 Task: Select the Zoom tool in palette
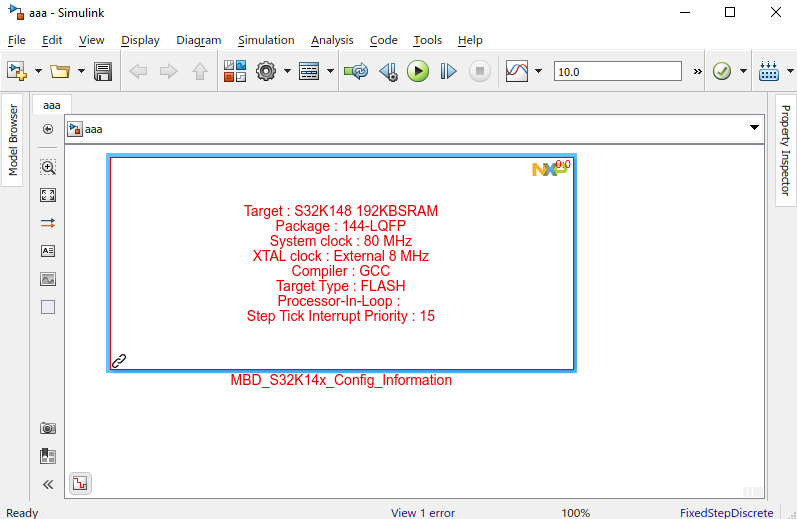pos(48,167)
